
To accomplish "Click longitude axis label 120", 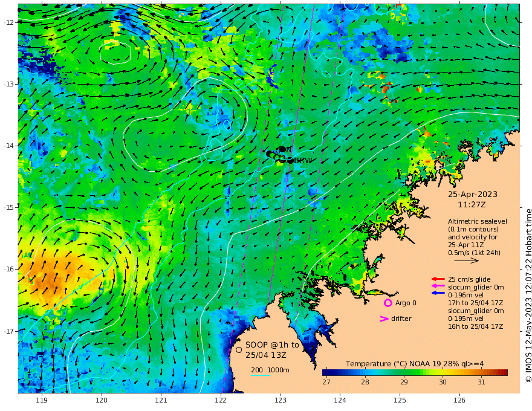I will 102,400.
